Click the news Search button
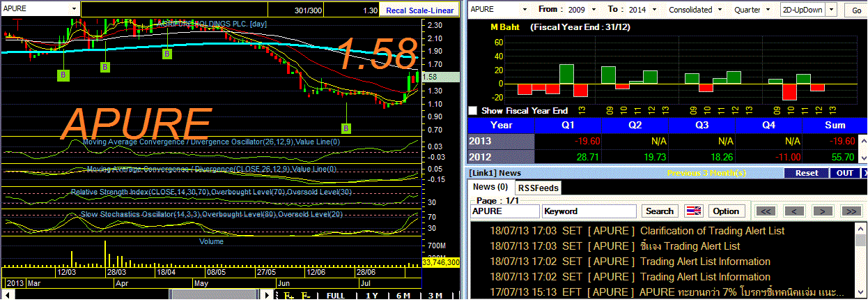Image resolution: width=868 pixels, height=302 pixels. (x=659, y=211)
